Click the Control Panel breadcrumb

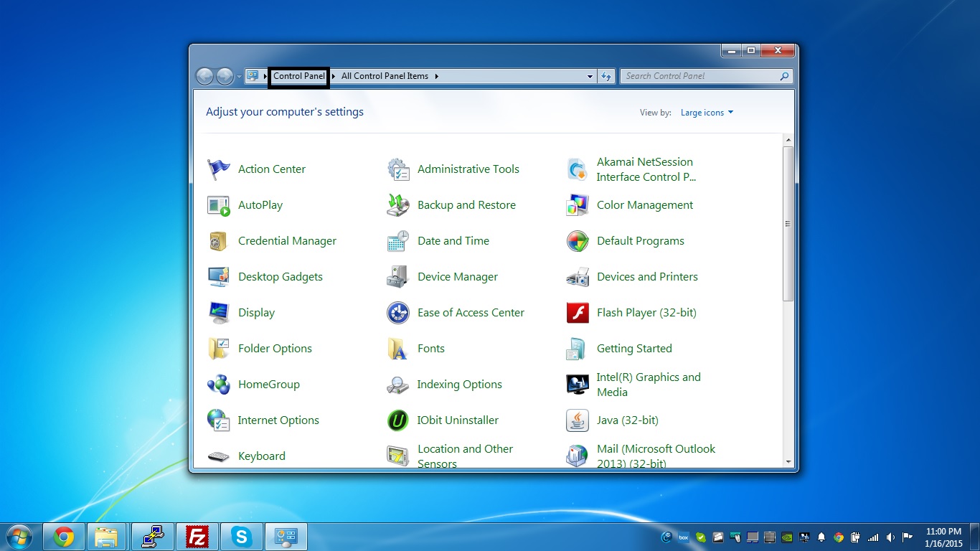tap(299, 76)
